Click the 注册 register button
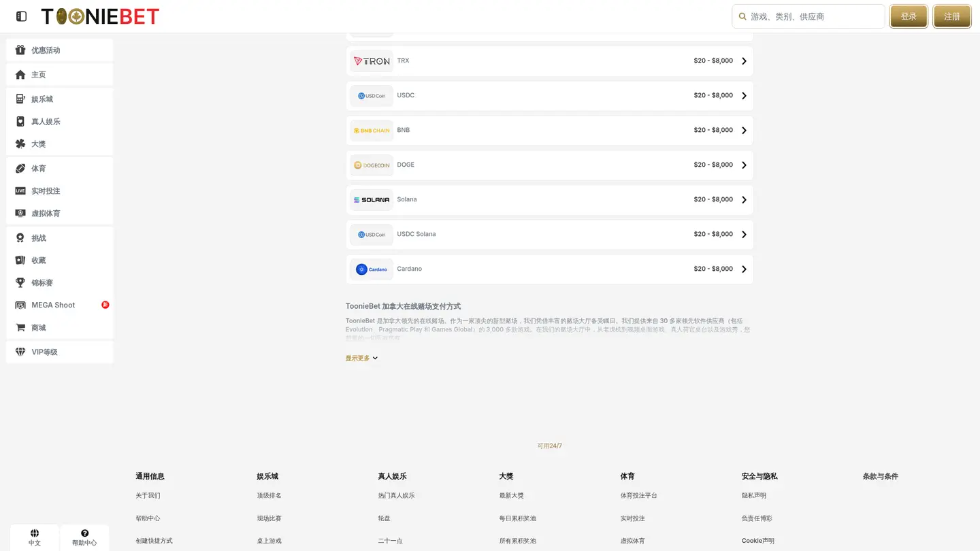This screenshot has width=980, height=551. point(952,16)
